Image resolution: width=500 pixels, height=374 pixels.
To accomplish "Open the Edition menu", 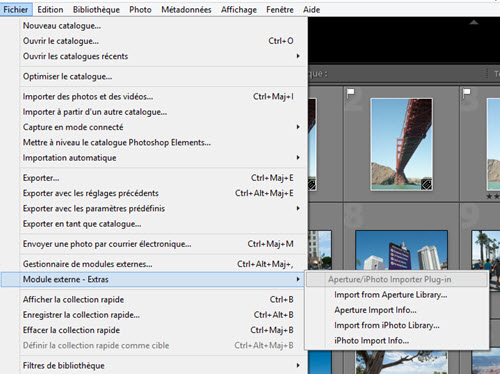I will point(50,10).
